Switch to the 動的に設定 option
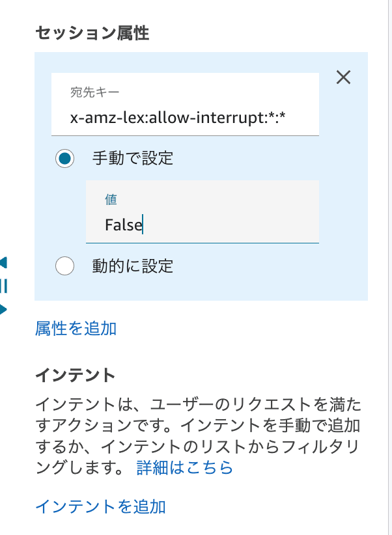Viewport: 392px width, 535px height. (x=65, y=266)
